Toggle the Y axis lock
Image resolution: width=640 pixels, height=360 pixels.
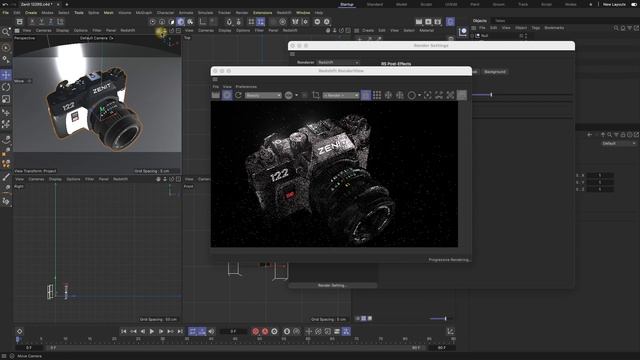click(41, 22)
